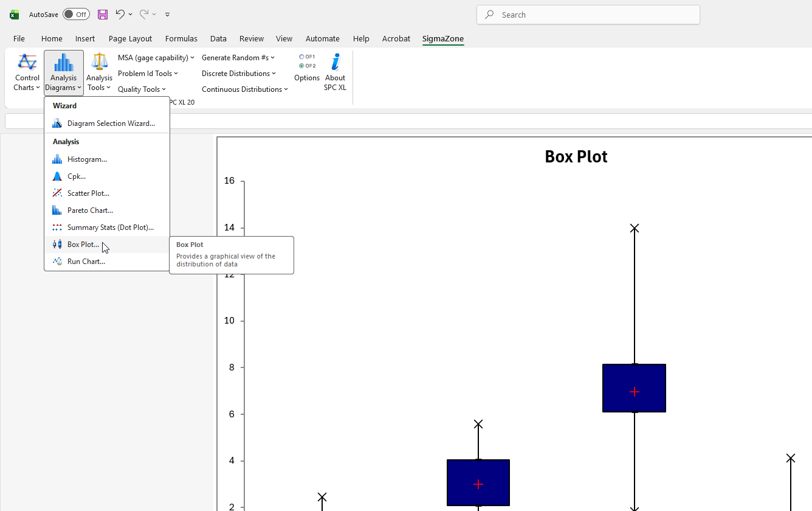Click inside the Search field
Screen dimensions: 812x511
588,15
